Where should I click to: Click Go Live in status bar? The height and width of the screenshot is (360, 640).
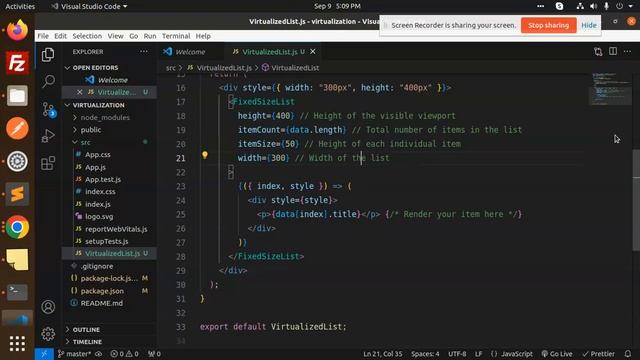pyautogui.click(x=557, y=354)
